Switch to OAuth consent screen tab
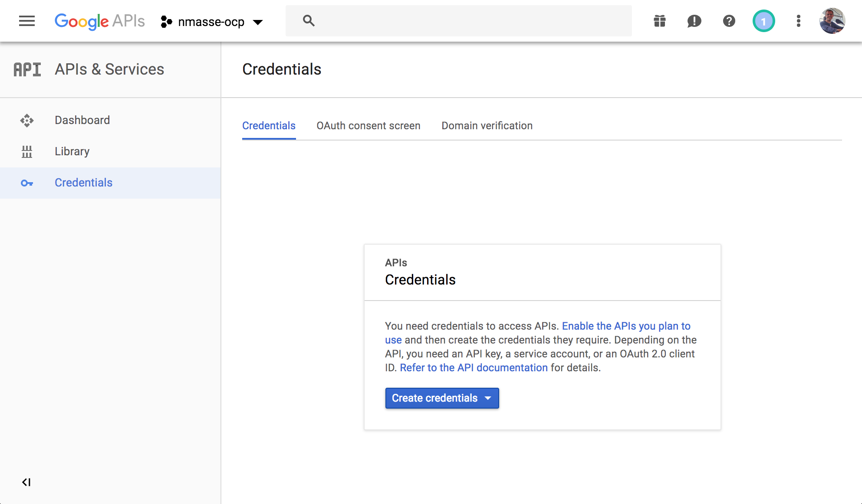Screen dimensions: 862x504 pyautogui.click(x=368, y=126)
